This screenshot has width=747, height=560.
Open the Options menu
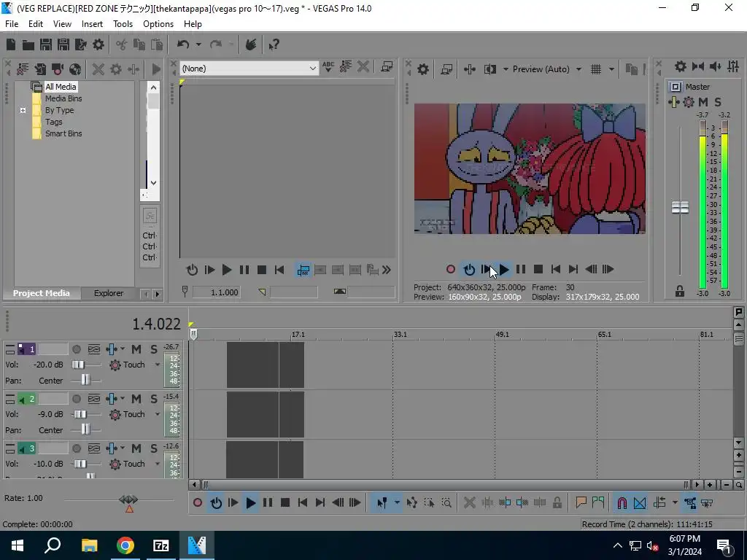point(158,24)
